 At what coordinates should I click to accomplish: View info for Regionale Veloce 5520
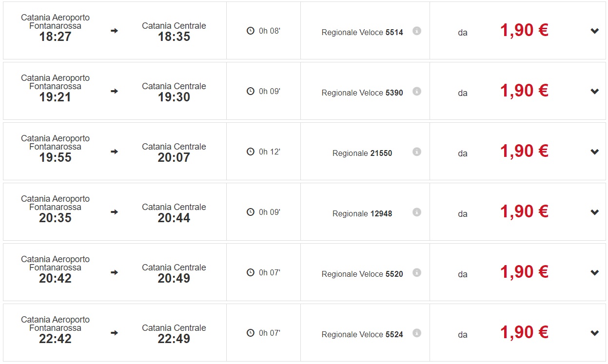416,272
